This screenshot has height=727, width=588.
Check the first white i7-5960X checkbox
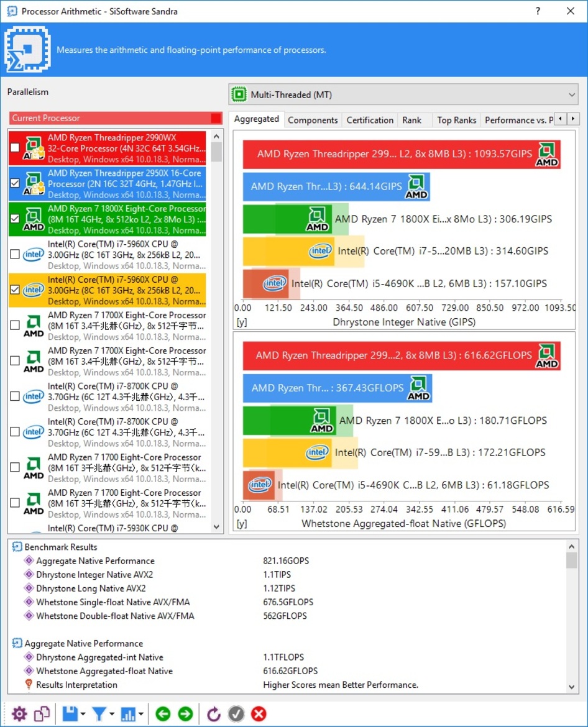tap(15, 254)
